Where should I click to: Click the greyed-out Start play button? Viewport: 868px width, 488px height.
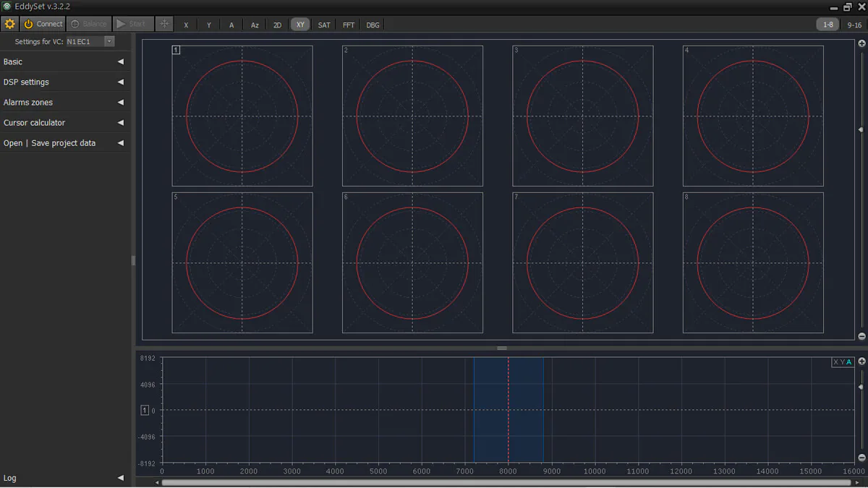[134, 24]
